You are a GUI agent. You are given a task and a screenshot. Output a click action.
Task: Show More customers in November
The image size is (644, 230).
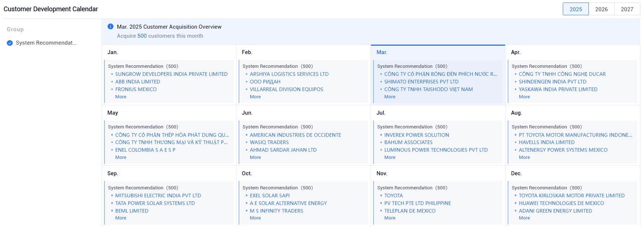[390, 218]
